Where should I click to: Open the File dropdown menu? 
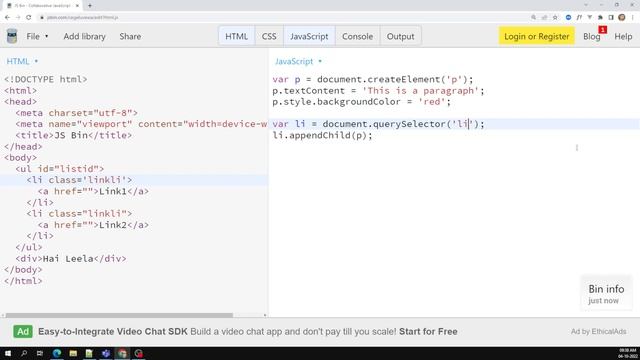click(37, 36)
